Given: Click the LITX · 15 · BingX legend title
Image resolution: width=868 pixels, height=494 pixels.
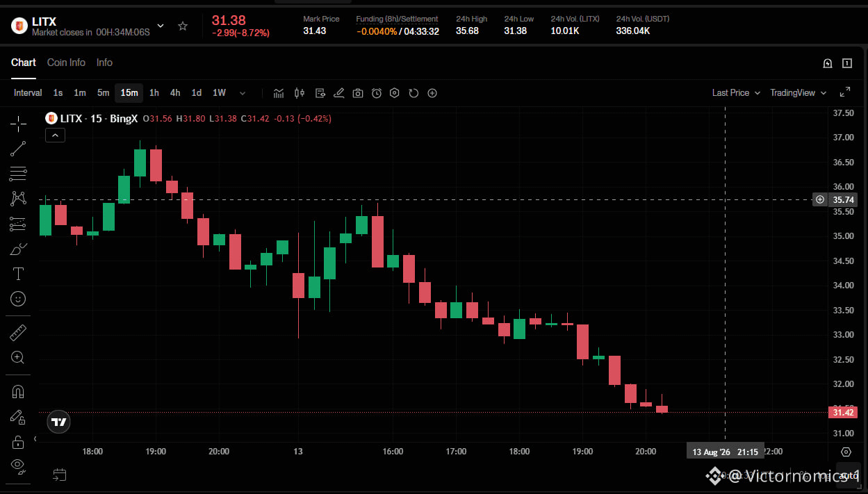Looking at the screenshot, I should (99, 119).
